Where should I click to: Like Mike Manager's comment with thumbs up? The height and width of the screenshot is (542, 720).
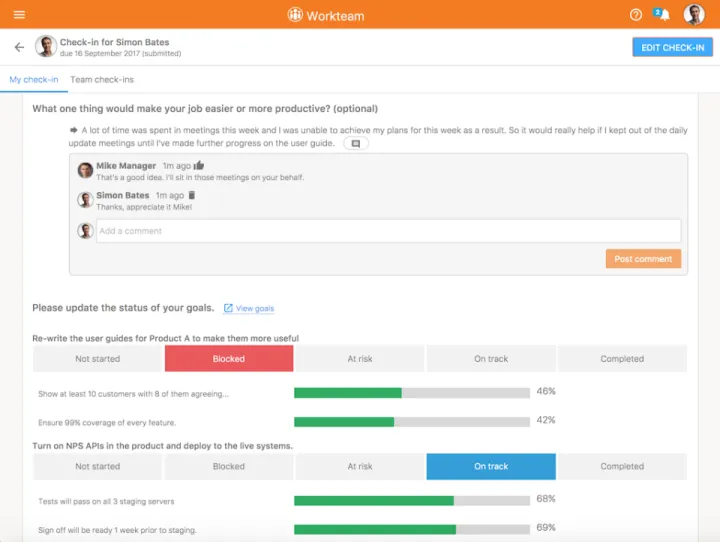[199, 166]
